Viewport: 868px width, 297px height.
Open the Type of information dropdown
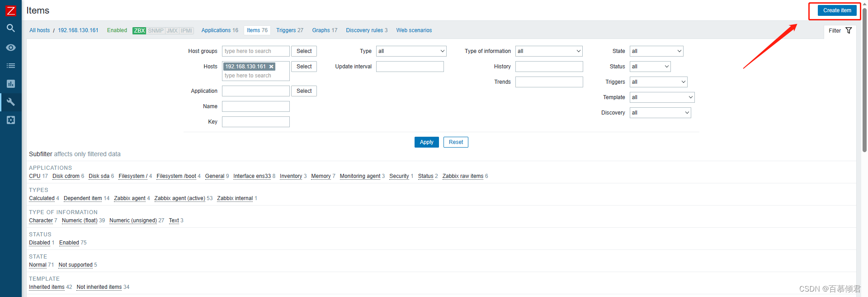[549, 51]
